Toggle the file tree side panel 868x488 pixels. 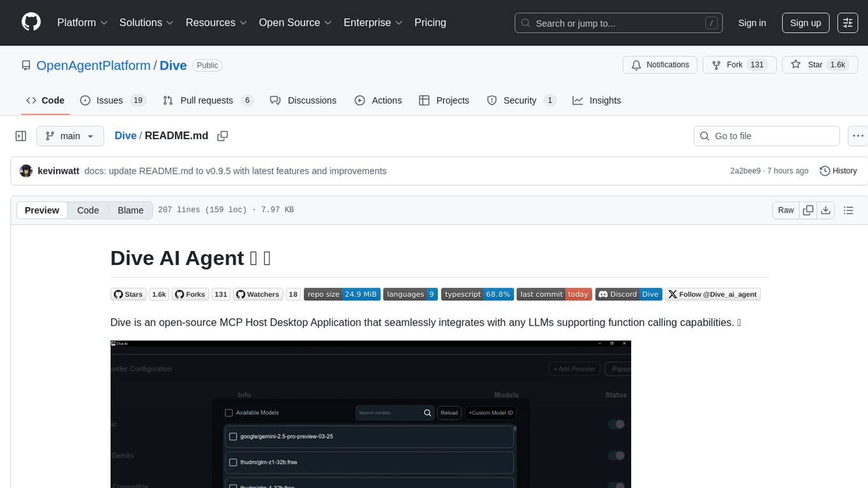point(21,136)
